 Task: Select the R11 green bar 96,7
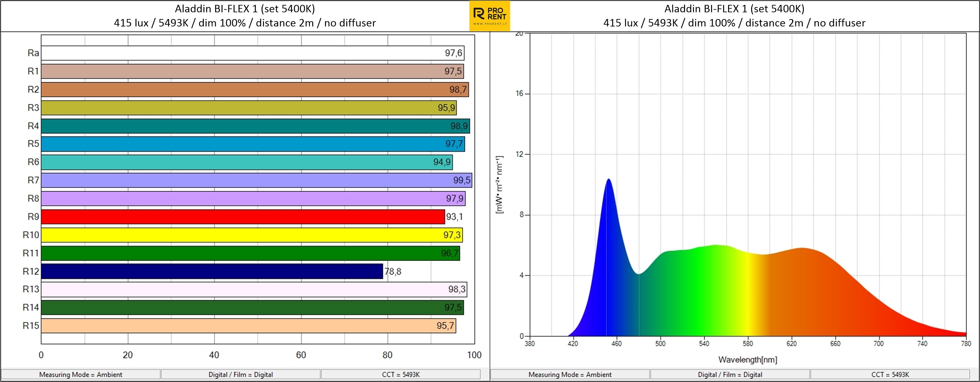point(251,253)
